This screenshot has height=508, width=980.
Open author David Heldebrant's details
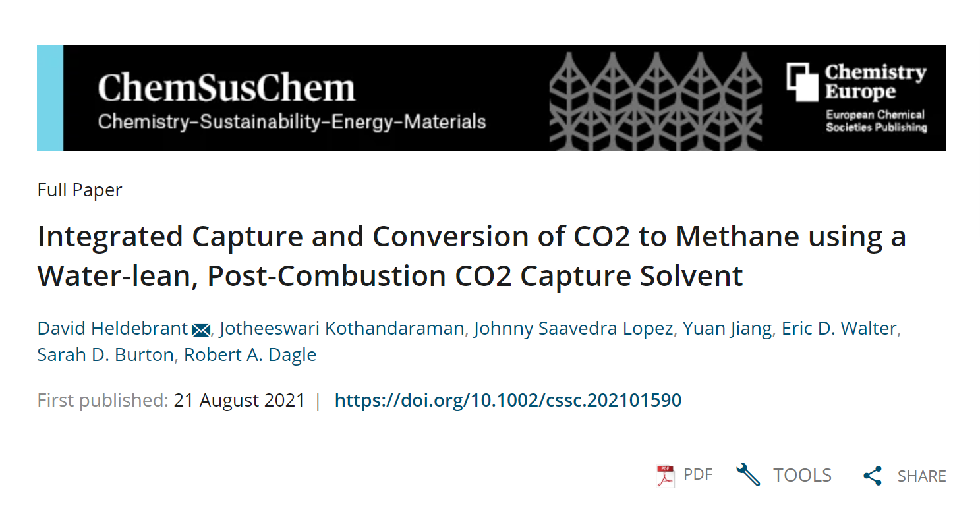point(113,328)
